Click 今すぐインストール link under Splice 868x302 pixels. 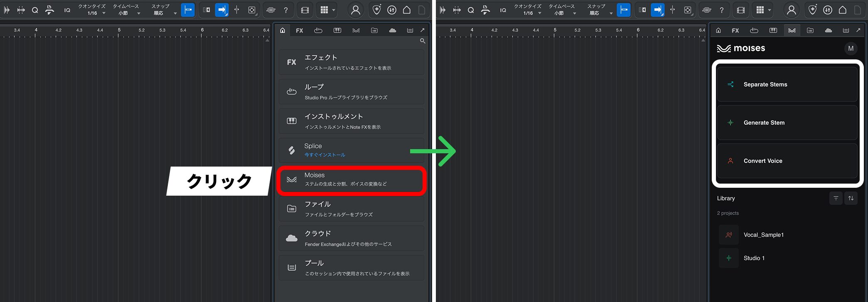(325, 155)
